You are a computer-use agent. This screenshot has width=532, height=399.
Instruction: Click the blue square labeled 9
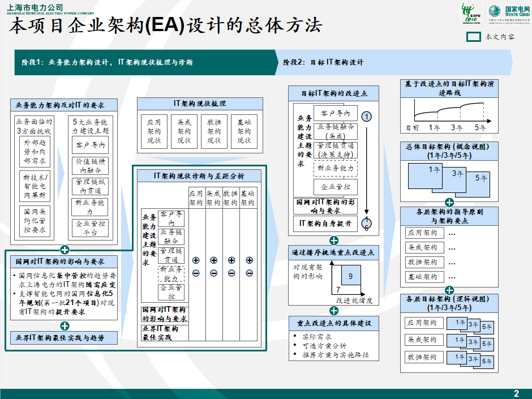click(351, 276)
